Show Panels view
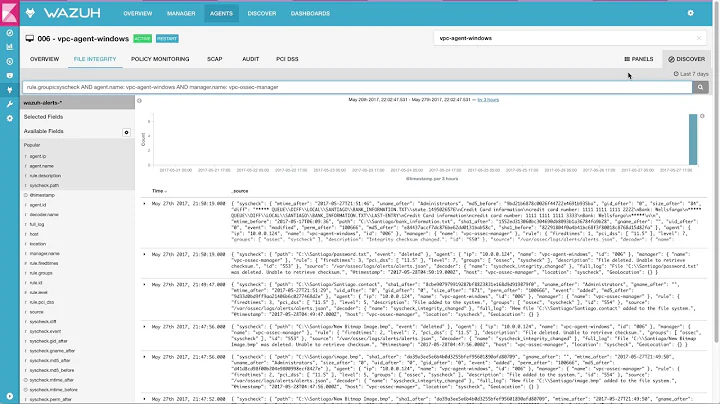The width and height of the screenshot is (720, 404). click(x=639, y=59)
